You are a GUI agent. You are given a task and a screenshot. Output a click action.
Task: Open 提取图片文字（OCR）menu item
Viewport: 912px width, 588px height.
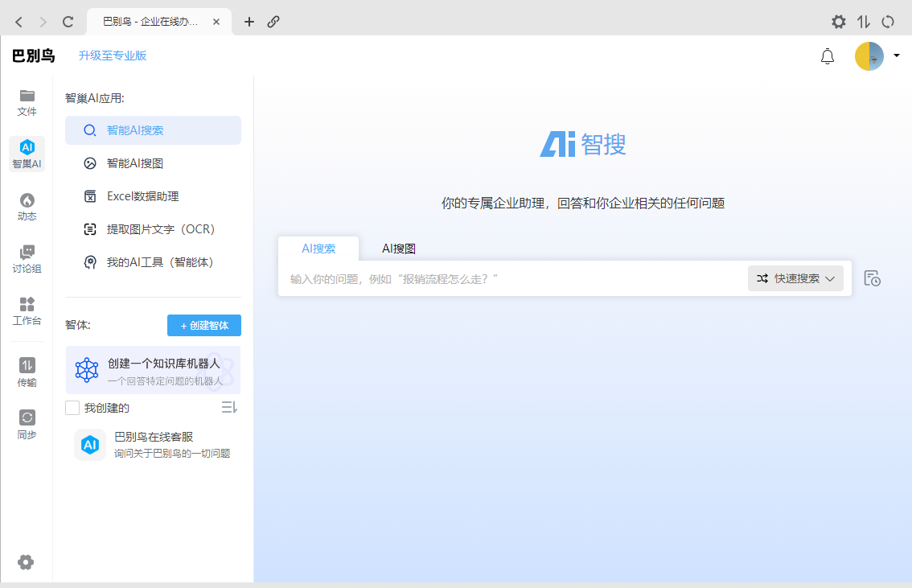pyautogui.click(x=153, y=229)
